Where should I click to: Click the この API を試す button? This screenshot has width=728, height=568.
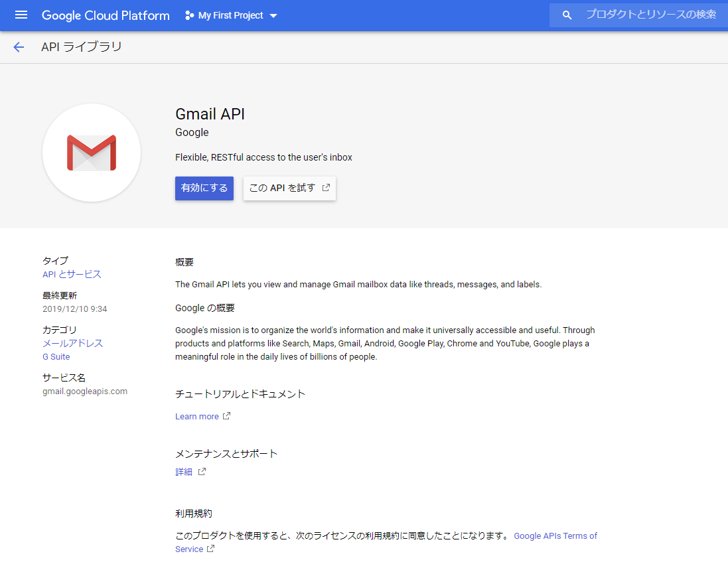coord(289,188)
